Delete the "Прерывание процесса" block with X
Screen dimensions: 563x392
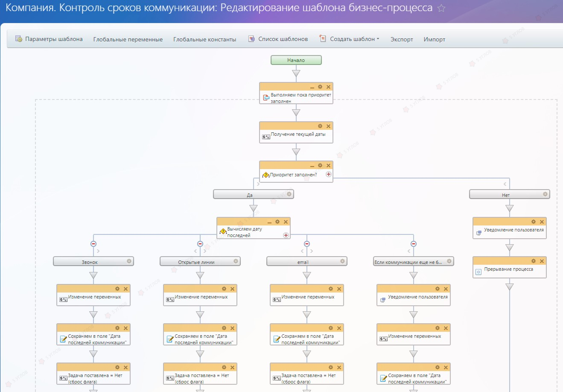point(542,261)
